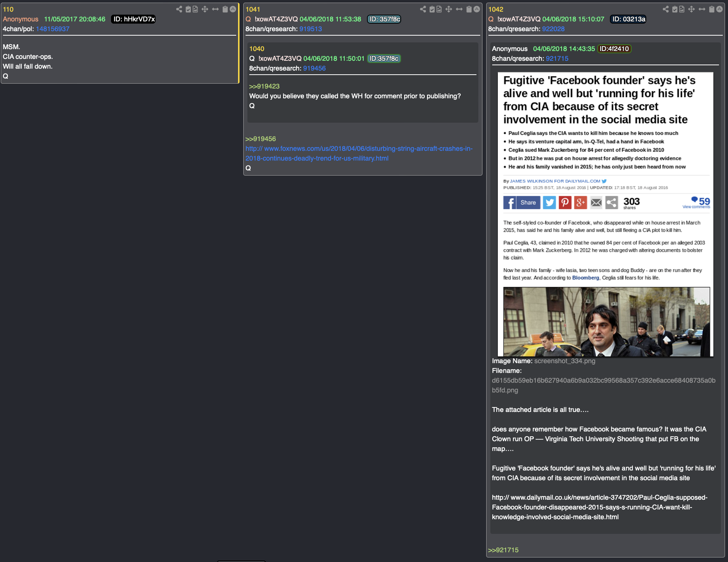Open 8chan/qresearch link 922028
Image resolution: width=728 pixels, height=562 pixels.
tap(553, 29)
